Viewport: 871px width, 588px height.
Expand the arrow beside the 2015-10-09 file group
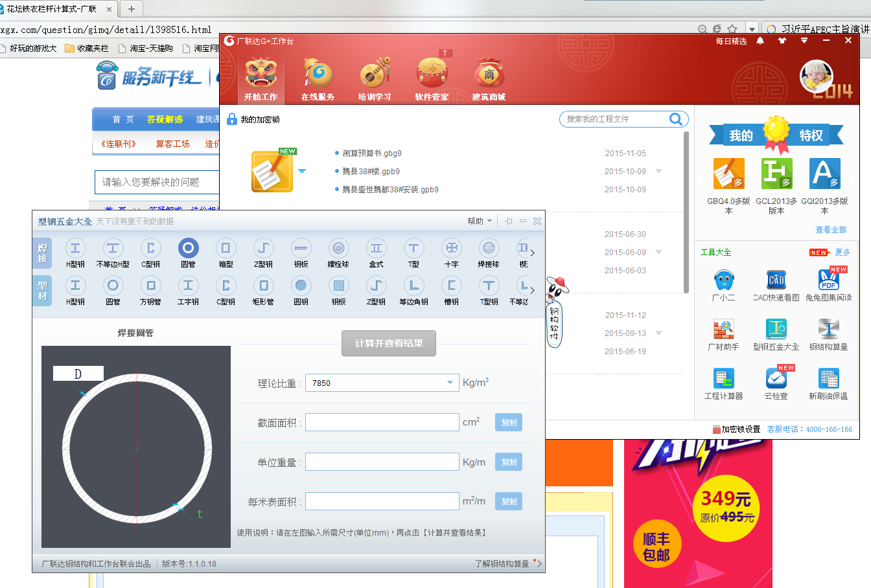coord(659,172)
